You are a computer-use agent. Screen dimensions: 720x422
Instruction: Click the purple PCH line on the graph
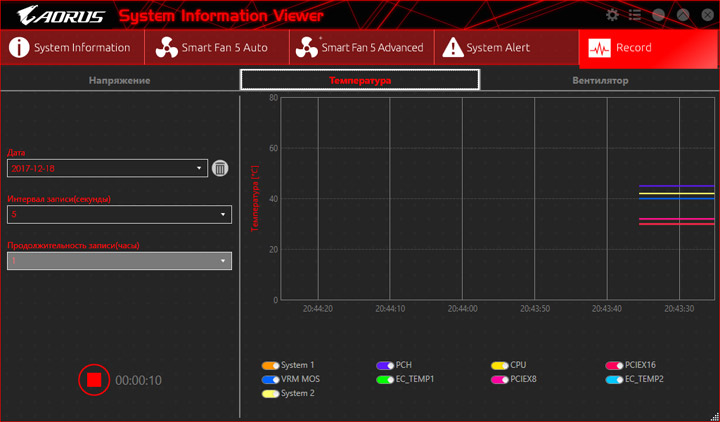(677, 186)
